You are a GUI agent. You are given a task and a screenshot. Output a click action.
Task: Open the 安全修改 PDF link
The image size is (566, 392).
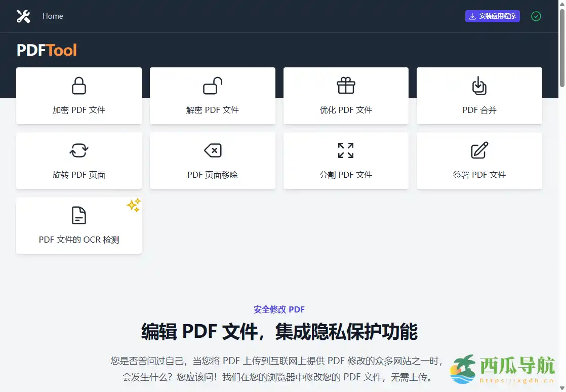(x=279, y=309)
